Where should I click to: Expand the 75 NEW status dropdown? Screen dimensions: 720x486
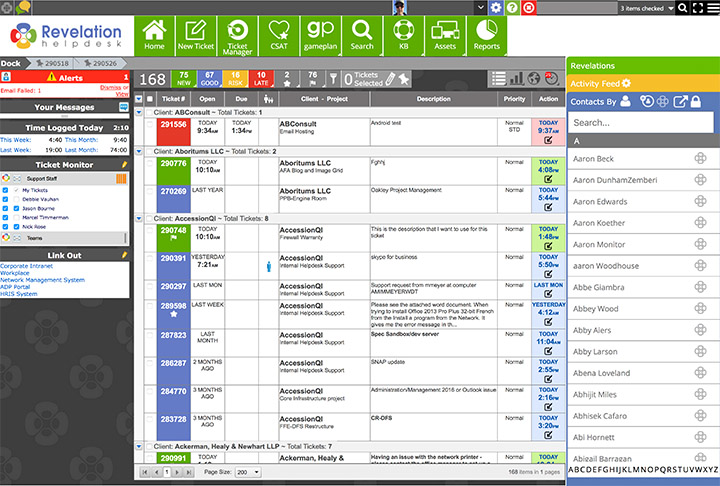tap(184, 79)
